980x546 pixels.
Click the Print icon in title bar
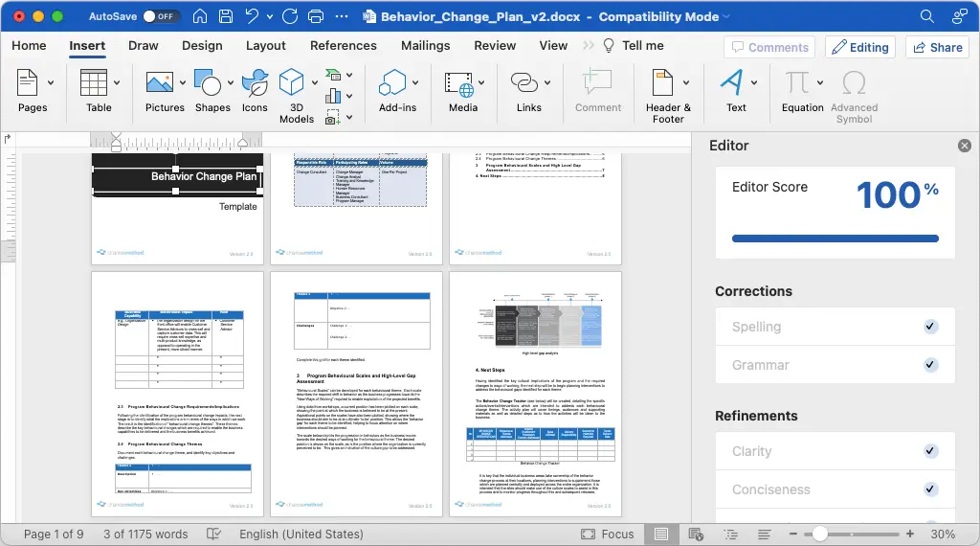(x=316, y=16)
